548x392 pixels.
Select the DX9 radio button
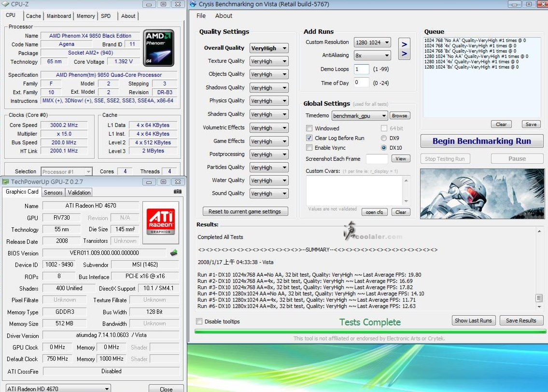tap(384, 138)
